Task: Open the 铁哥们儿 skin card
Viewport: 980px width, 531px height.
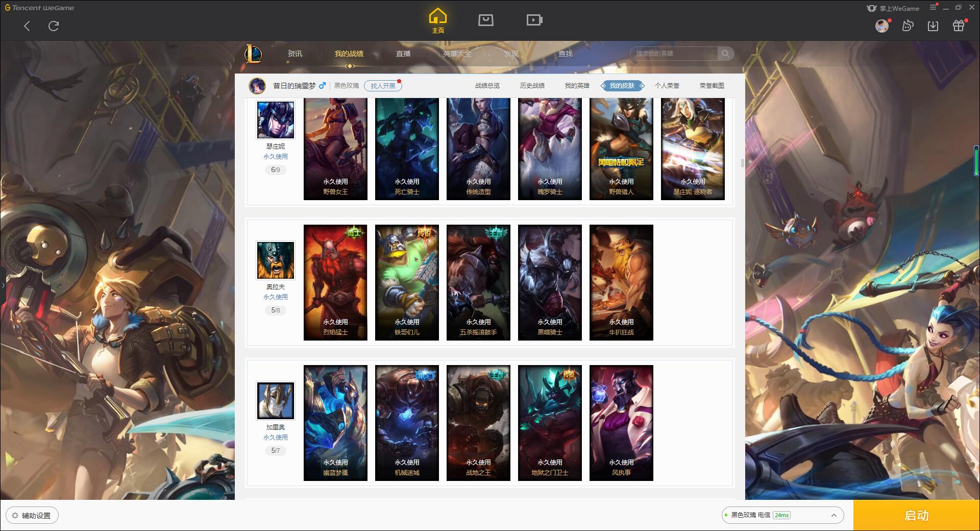Action: click(407, 282)
